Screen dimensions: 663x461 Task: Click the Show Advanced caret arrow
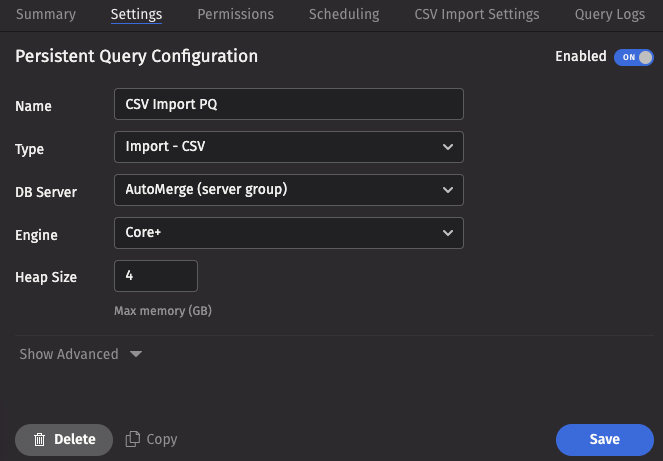pos(136,354)
